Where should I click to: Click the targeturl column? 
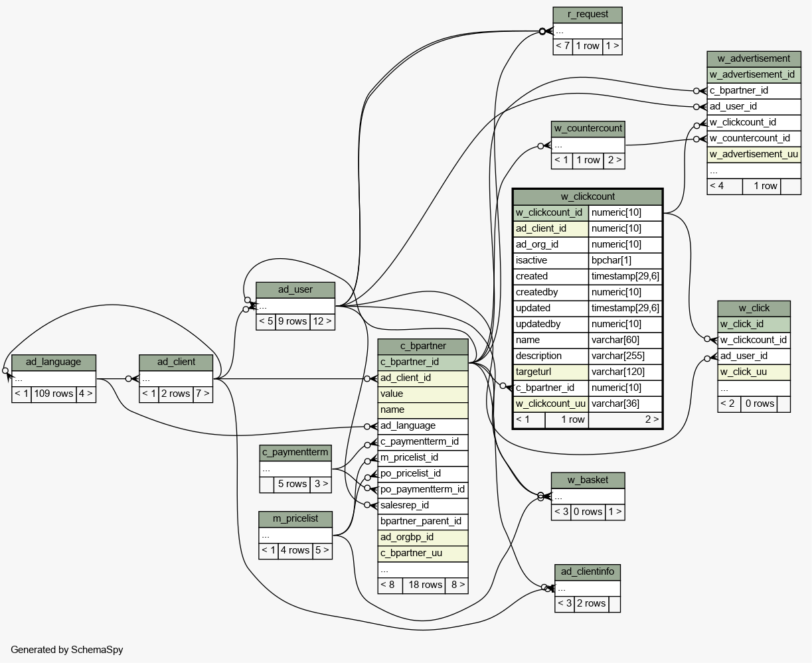point(550,372)
